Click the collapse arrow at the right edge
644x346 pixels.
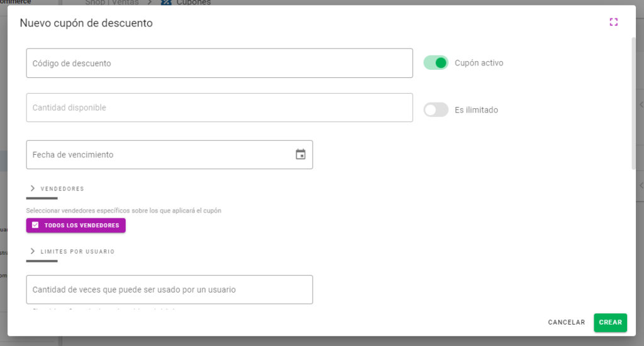click(640, 104)
